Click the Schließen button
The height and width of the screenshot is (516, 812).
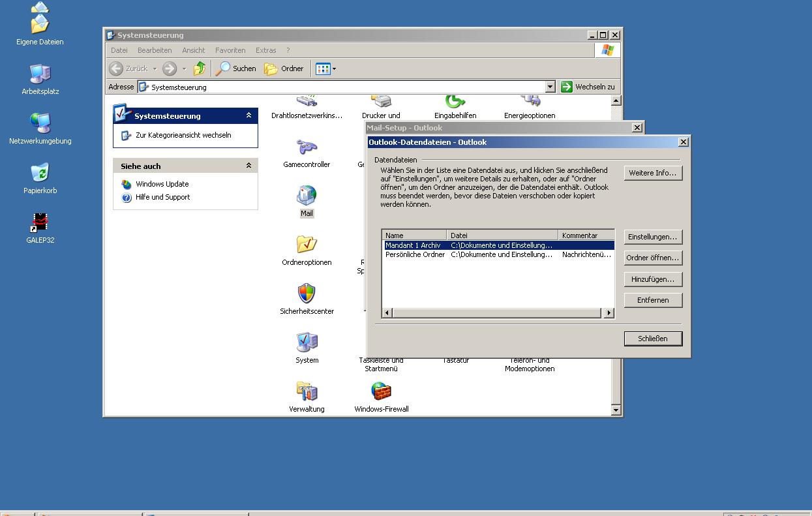point(653,339)
